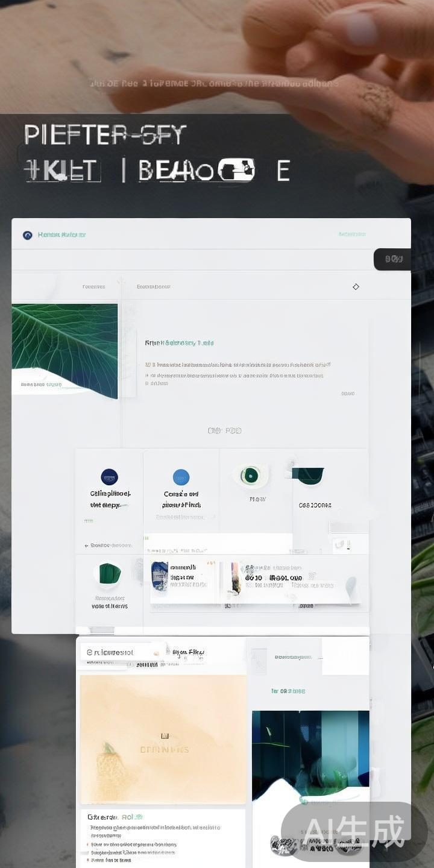Viewport: 434px width, 868px height.
Task: Click the diamond icon on the tab row
Action: pos(356,287)
